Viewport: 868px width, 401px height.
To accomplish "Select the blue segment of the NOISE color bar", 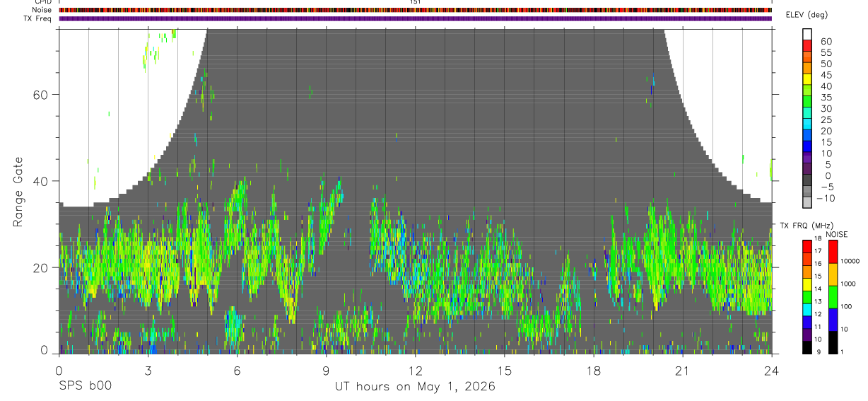I will click(833, 320).
